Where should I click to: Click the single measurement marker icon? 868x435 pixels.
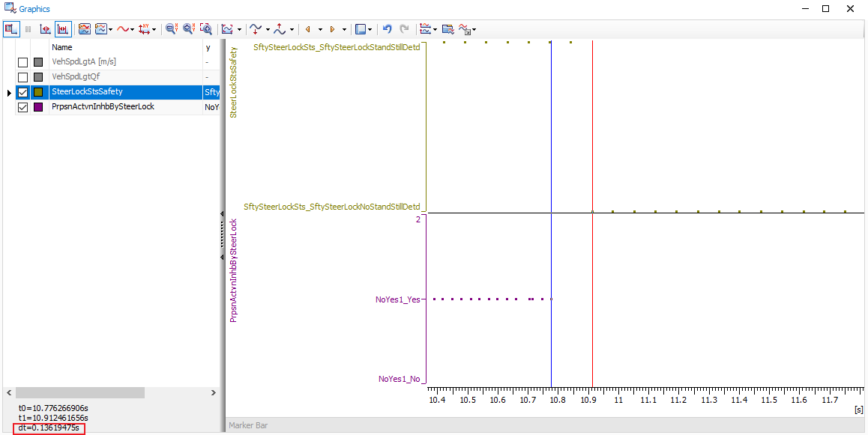45,29
